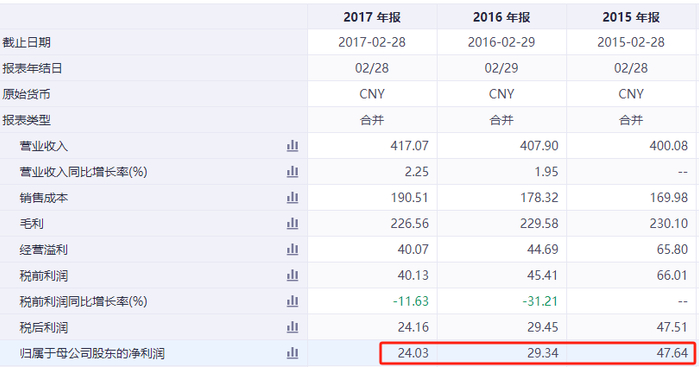The height and width of the screenshot is (367, 699).
Task: Click the 报表年结日 row label
Action: (32, 68)
